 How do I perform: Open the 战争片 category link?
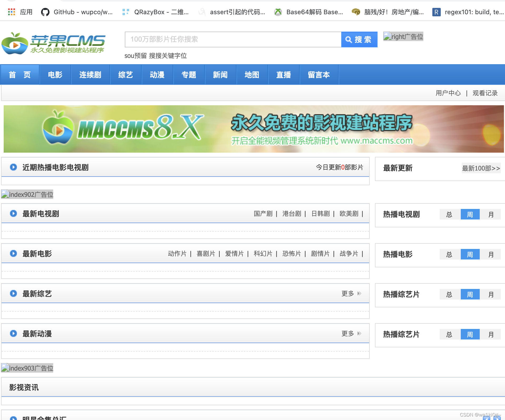(x=349, y=254)
